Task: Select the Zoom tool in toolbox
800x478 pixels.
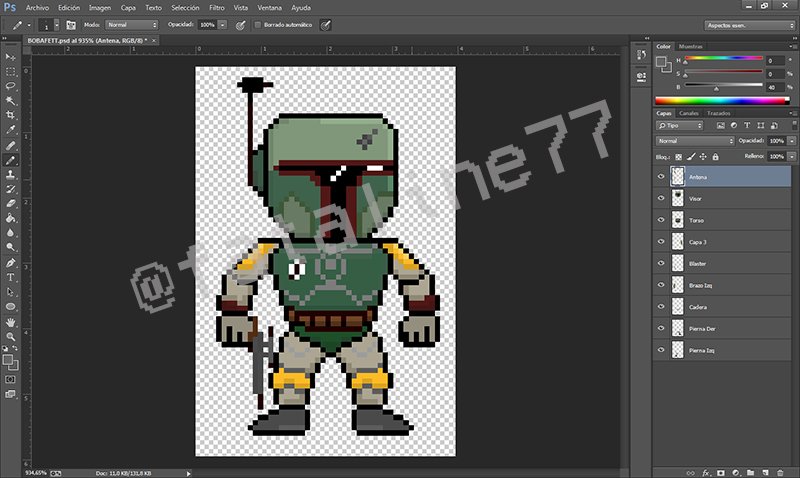Action: point(10,337)
